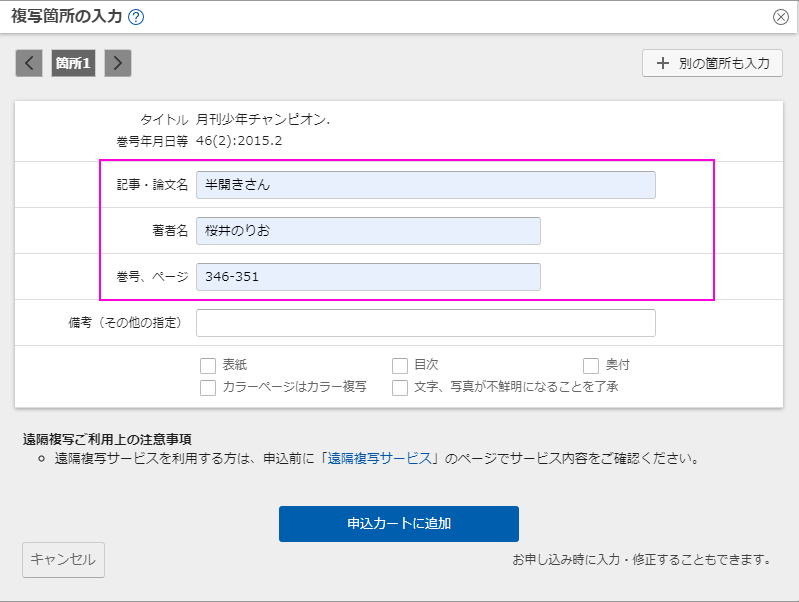799x602 pixels.
Task: Click the キャンセル button
Action: click(63, 560)
